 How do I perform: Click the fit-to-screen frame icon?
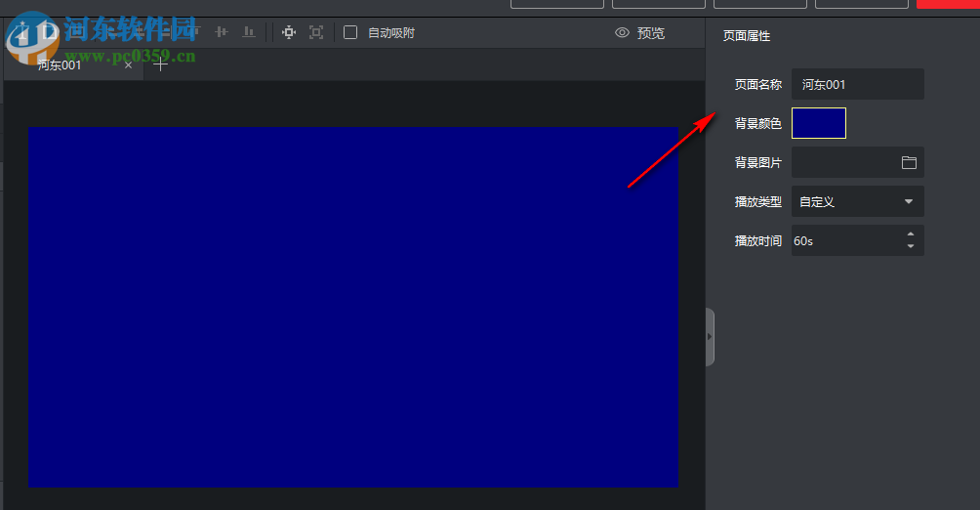[316, 32]
